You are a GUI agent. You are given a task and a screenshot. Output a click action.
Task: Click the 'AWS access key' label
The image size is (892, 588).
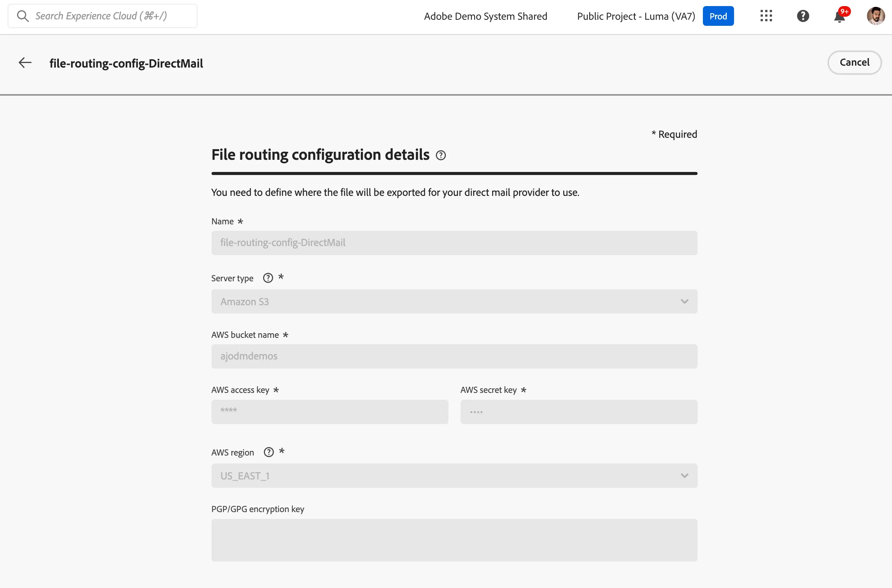click(240, 390)
